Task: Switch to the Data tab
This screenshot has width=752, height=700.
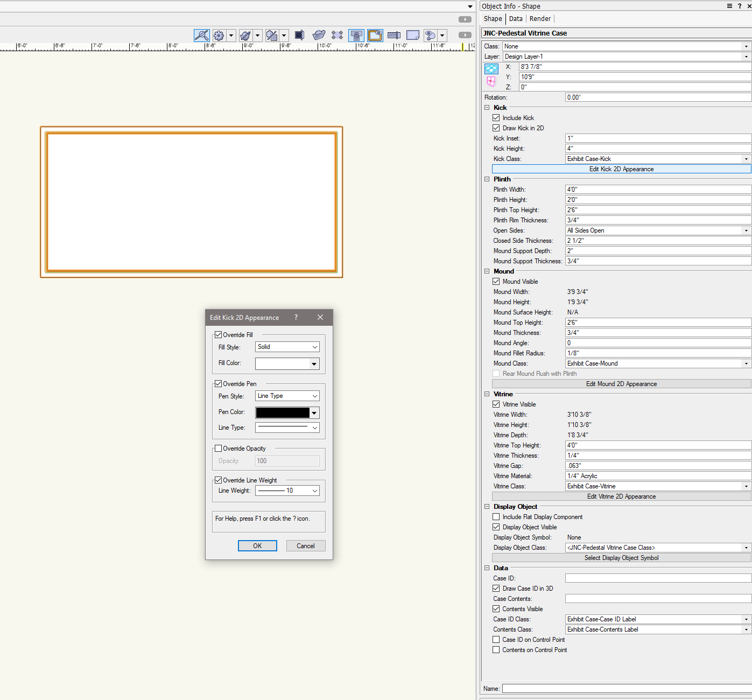Action: pyautogui.click(x=516, y=19)
